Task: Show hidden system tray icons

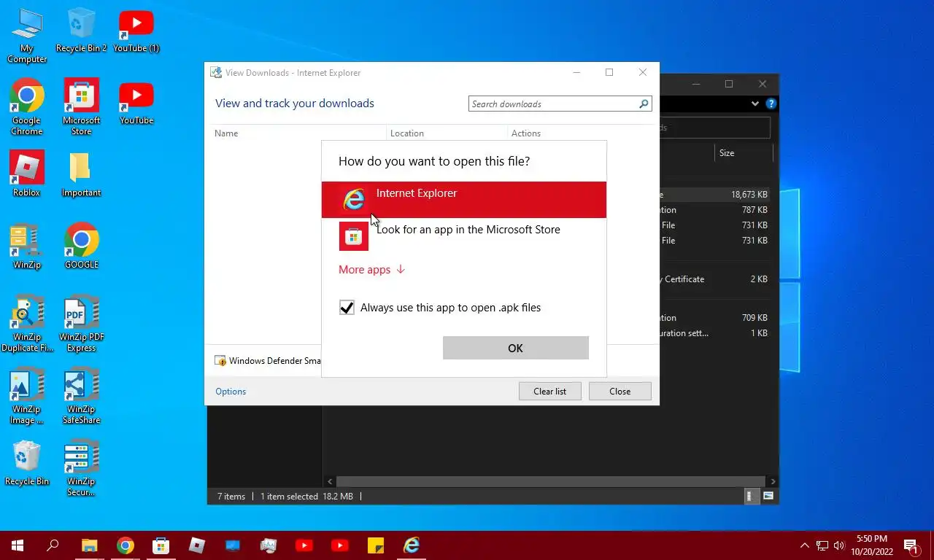Action: click(x=805, y=545)
